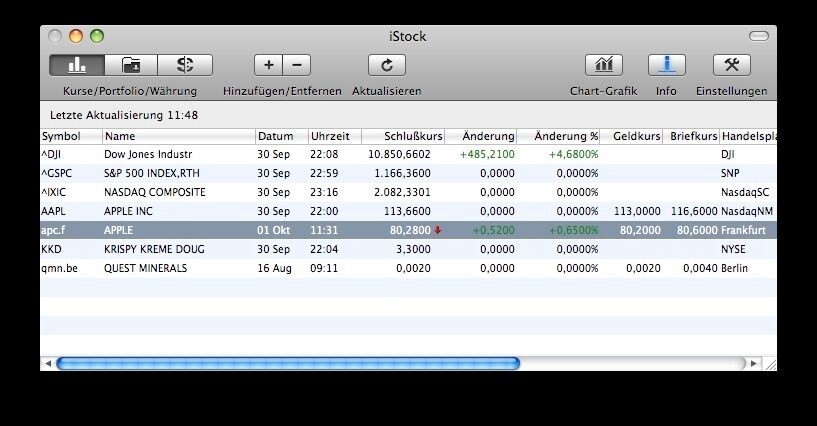
Task: Click Geldkurs value 0,0020 in QUEST MINERALS row
Action: pyautogui.click(x=643, y=268)
